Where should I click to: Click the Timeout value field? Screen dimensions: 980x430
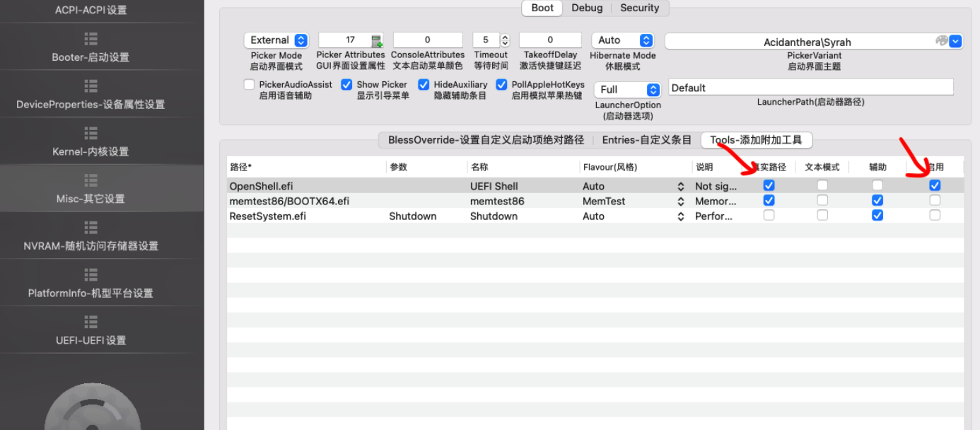coord(486,40)
